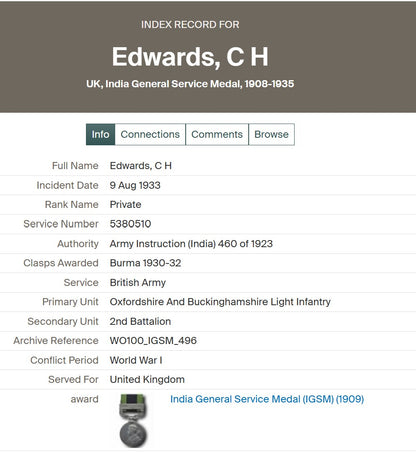Select Archive Reference WO100_IGSM_496

click(153, 341)
